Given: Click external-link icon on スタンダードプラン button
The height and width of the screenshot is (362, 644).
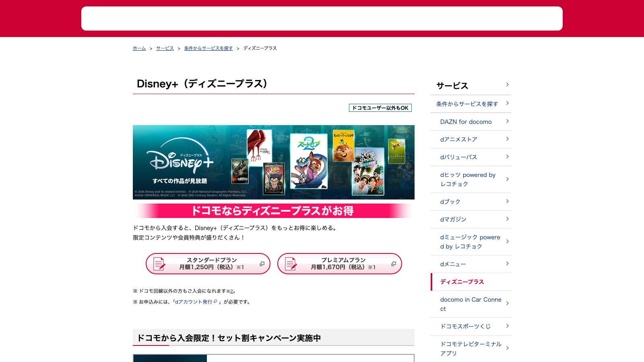Looking at the screenshot, I should tap(262, 264).
